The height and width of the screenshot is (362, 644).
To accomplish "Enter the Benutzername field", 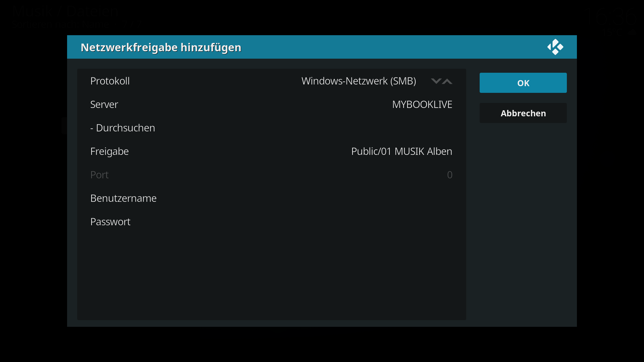I will click(x=123, y=198).
